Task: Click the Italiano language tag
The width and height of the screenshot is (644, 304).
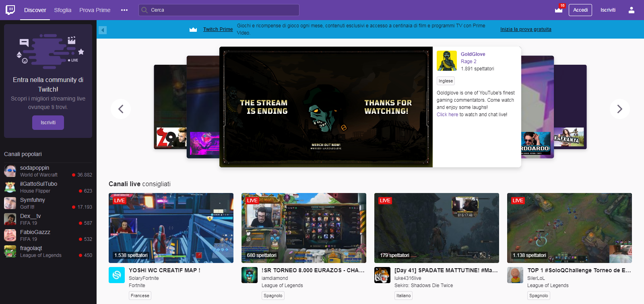Action: (x=404, y=296)
